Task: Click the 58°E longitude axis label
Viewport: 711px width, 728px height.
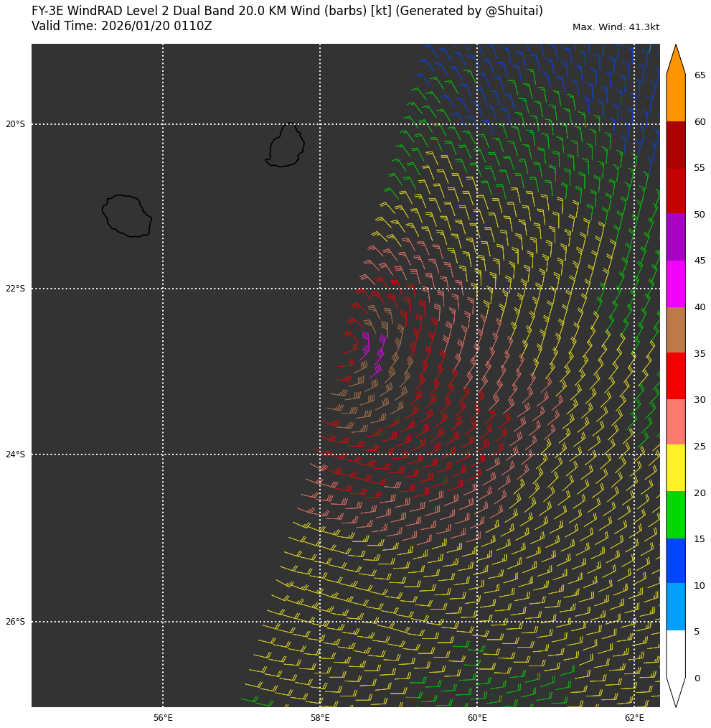Action: coord(320,718)
